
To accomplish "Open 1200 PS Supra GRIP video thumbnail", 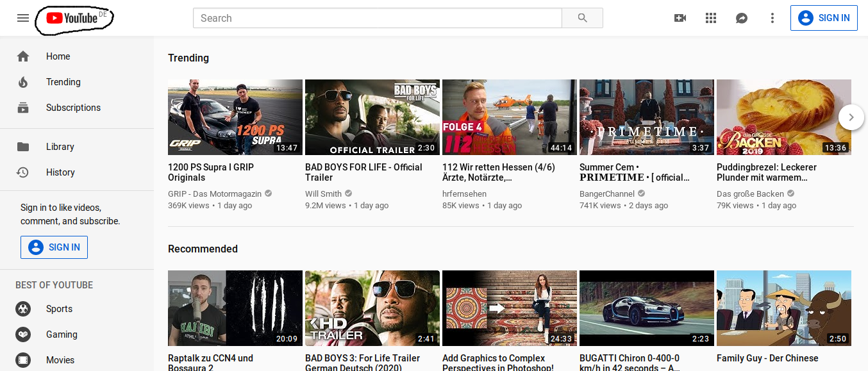I will 235,117.
